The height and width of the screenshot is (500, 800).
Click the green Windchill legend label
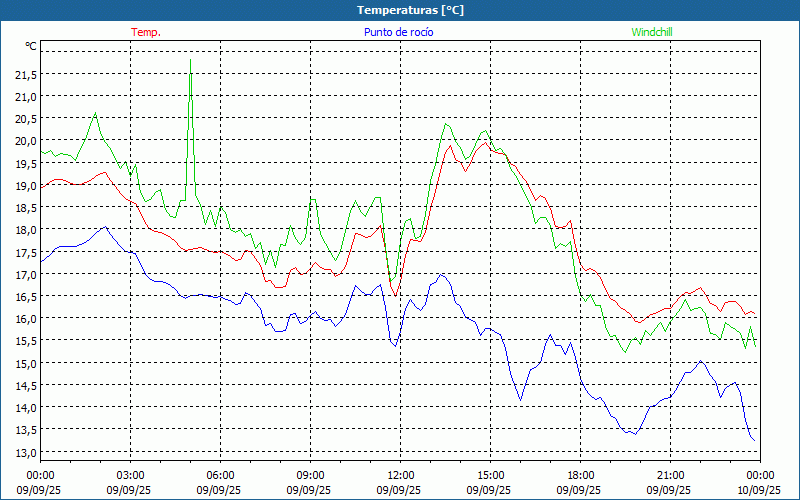pyautogui.click(x=652, y=32)
